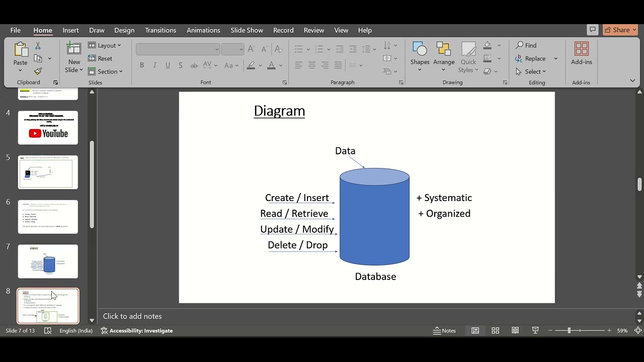The height and width of the screenshot is (362, 644).
Task: Click the Paste clipboard icon
Action: [21, 49]
